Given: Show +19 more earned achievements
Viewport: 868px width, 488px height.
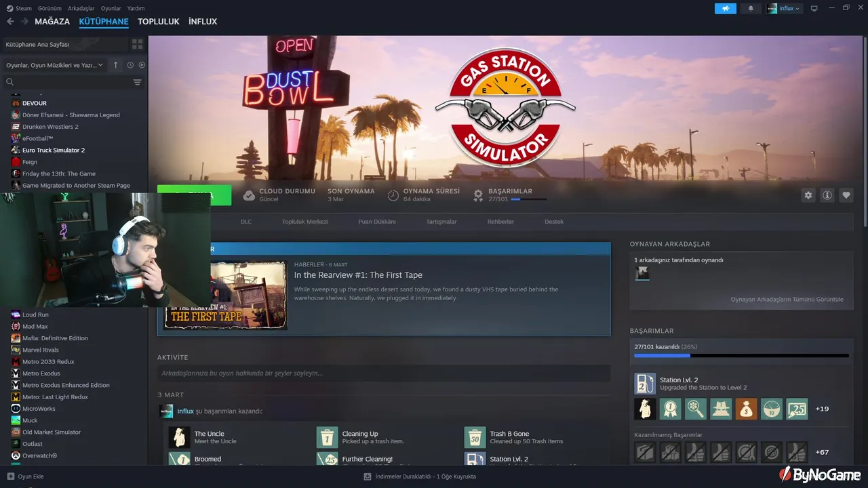Looking at the screenshot, I should 822,409.
